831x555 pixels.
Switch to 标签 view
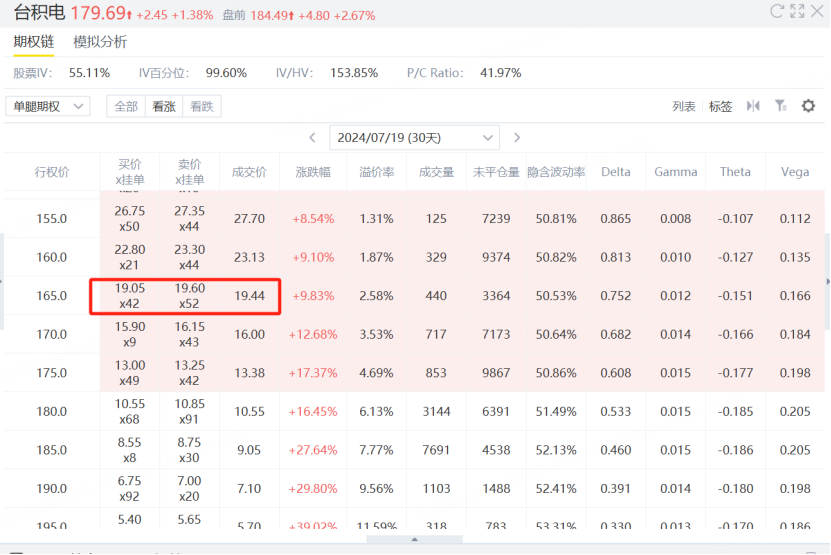(720, 107)
